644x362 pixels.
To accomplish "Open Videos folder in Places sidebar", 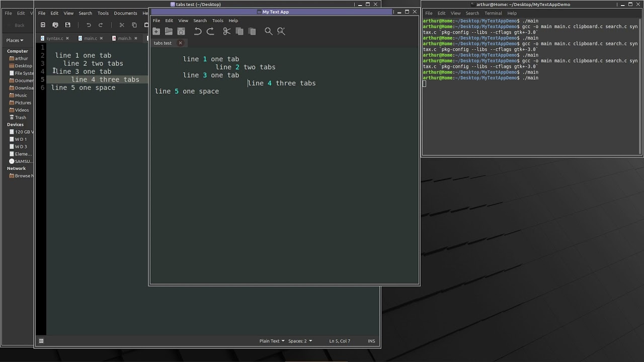I will (20, 110).
